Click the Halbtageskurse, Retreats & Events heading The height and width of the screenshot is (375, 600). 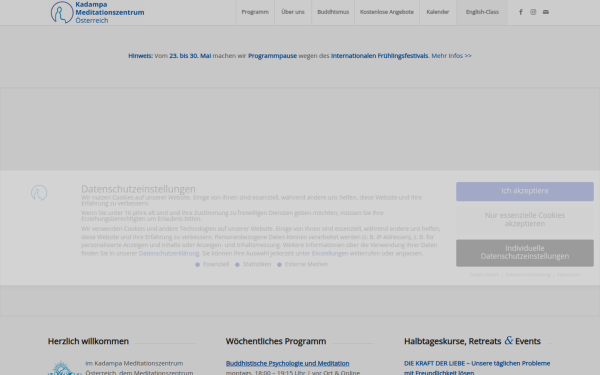point(472,341)
